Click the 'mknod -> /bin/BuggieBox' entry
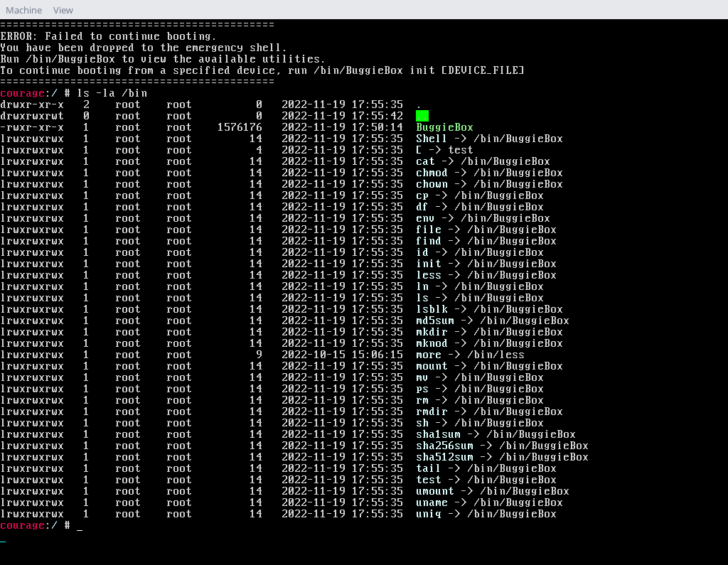 pyautogui.click(x=489, y=343)
